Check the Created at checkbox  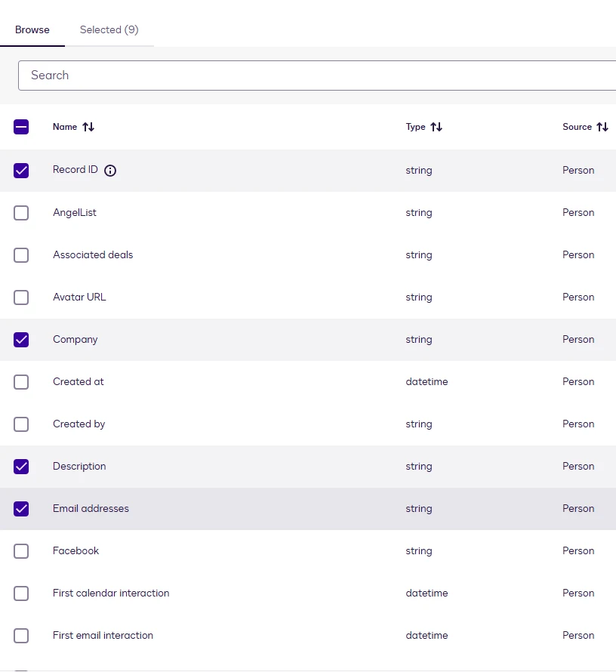21,382
